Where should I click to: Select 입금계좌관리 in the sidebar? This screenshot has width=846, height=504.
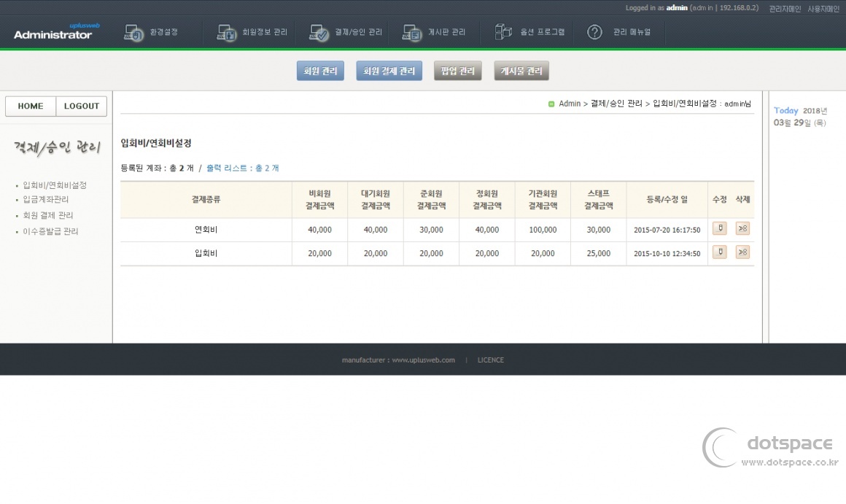coord(46,199)
